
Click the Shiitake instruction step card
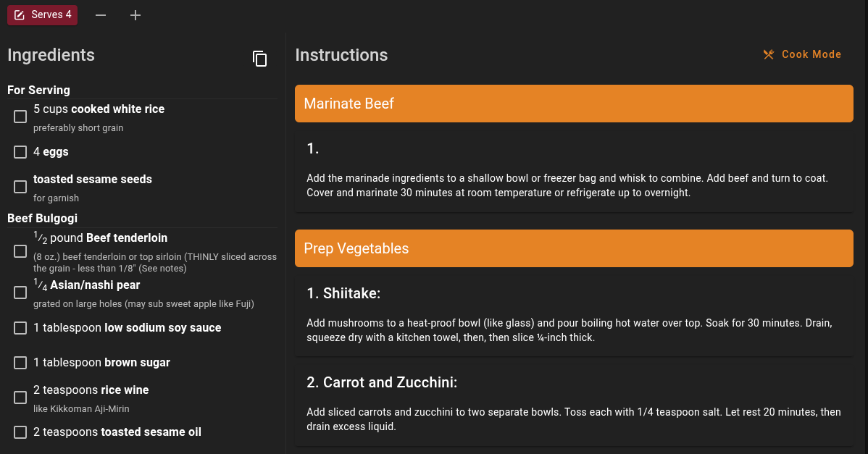click(573, 316)
